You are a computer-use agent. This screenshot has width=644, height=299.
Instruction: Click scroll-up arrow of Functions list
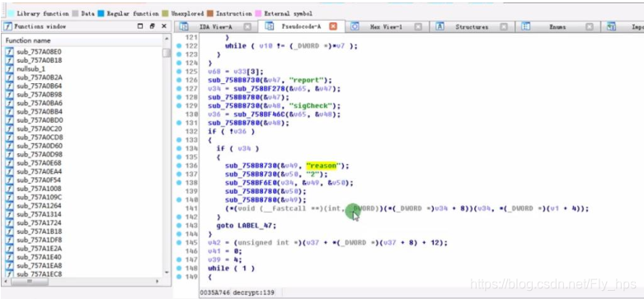click(x=167, y=39)
